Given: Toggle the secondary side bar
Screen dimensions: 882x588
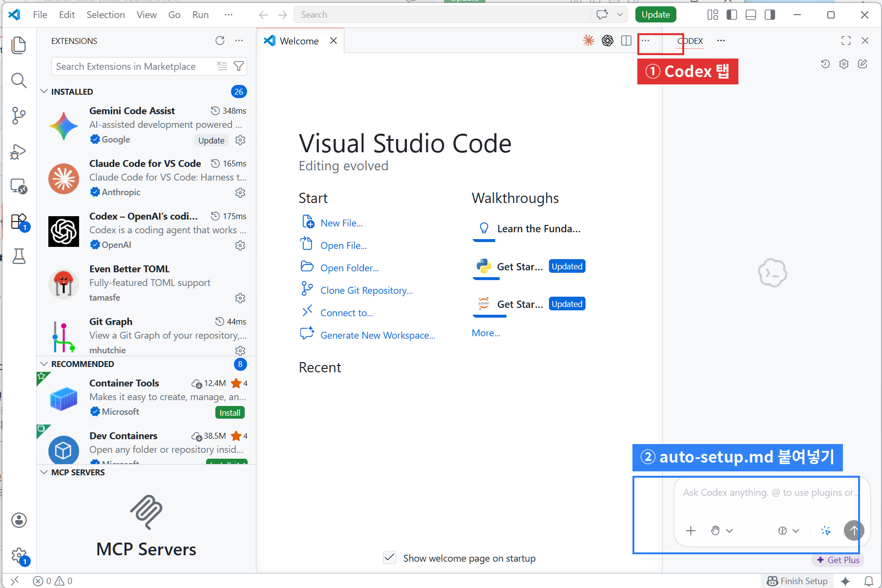Looking at the screenshot, I should point(770,15).
